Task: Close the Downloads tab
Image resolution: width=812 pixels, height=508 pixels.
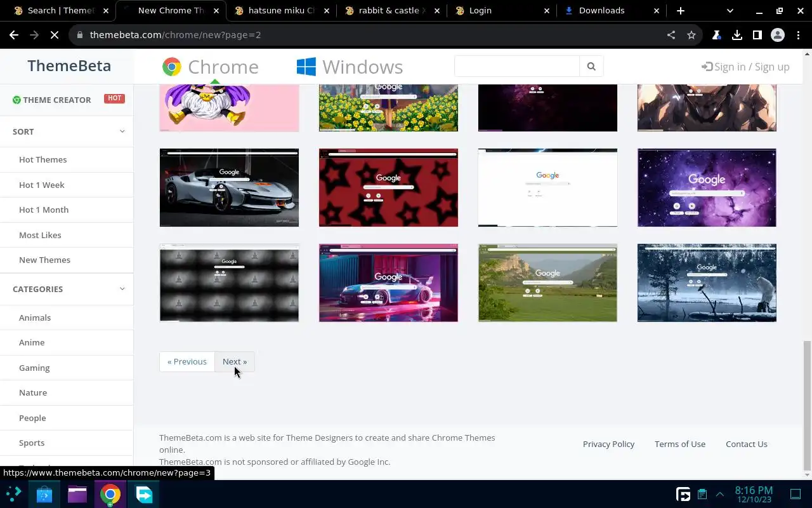Action: tap(657, 11)
